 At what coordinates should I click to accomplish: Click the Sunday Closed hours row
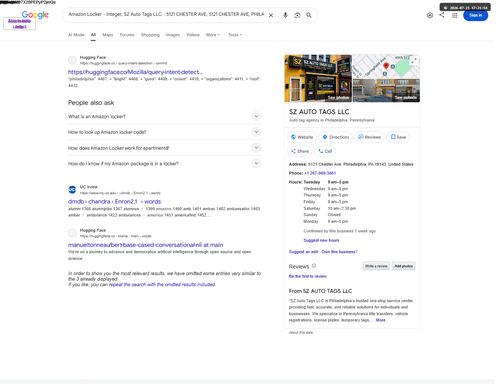322,215
